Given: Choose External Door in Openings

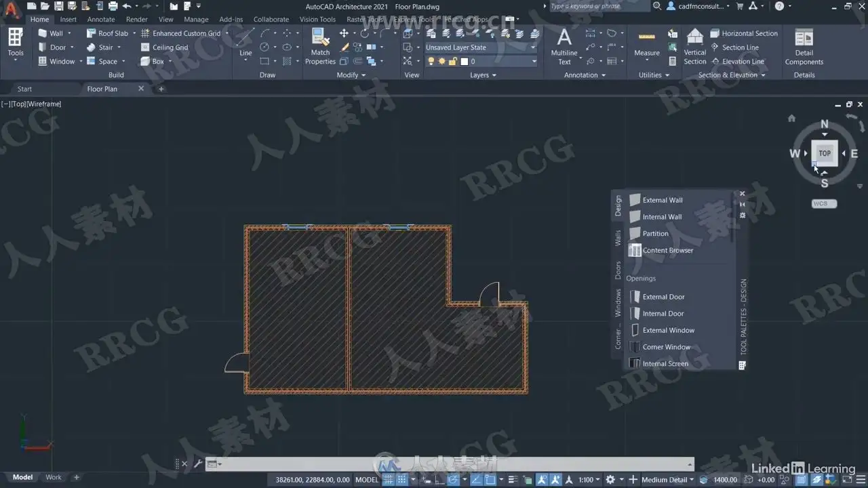Looking at the screenshot, I should pyautogui.click(x=656, y=297).
